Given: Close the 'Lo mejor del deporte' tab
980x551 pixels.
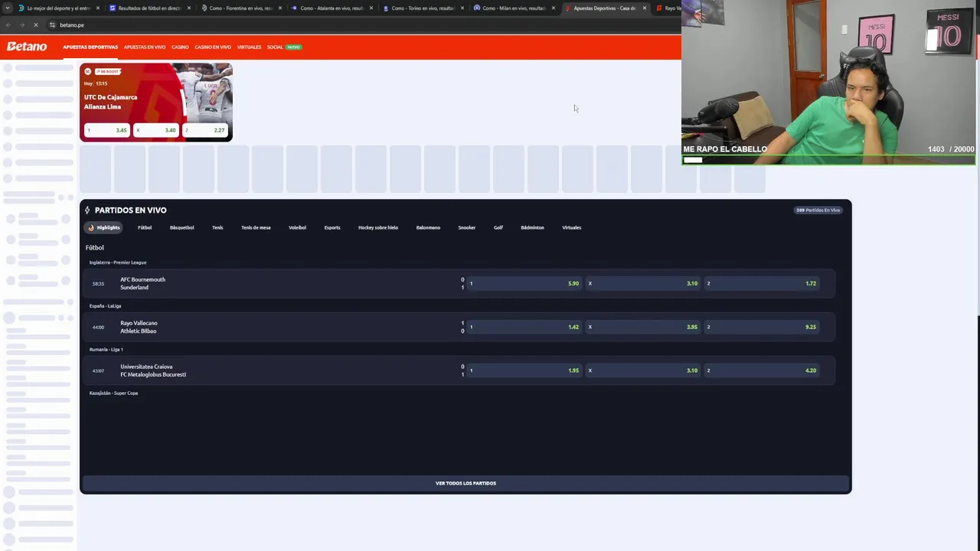Looking at the screenshot, I should [x=97, y=8].
